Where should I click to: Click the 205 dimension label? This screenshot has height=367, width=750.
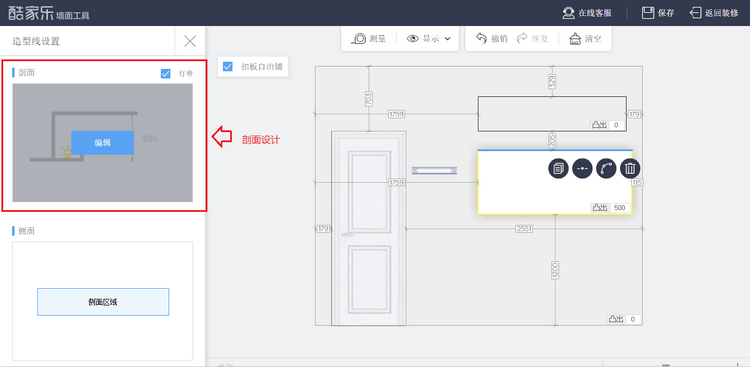[551, 141]
